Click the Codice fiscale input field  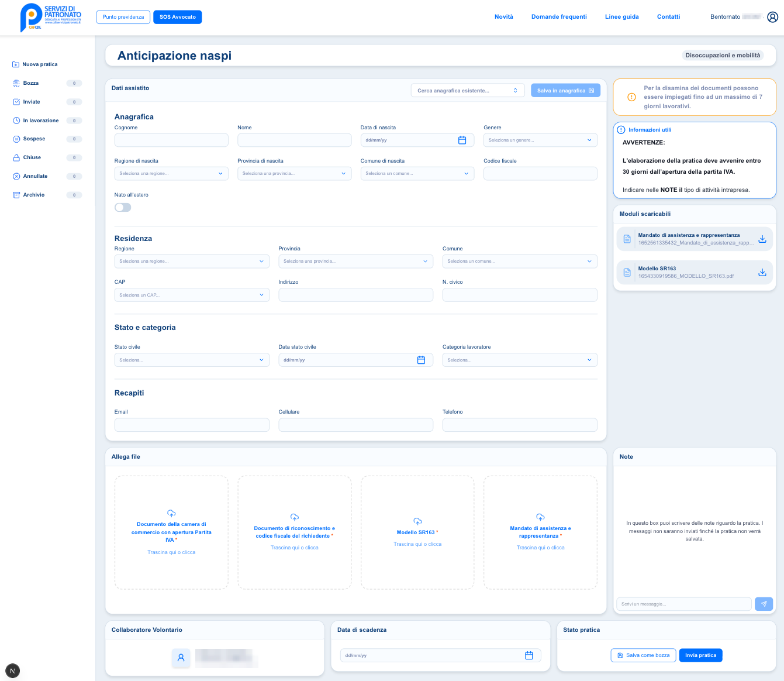[540, 174]
